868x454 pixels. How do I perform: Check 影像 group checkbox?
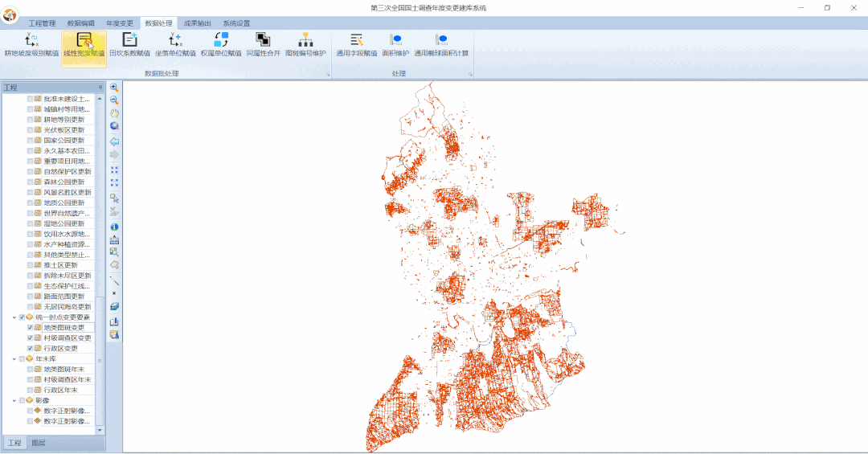pos(23,400)
